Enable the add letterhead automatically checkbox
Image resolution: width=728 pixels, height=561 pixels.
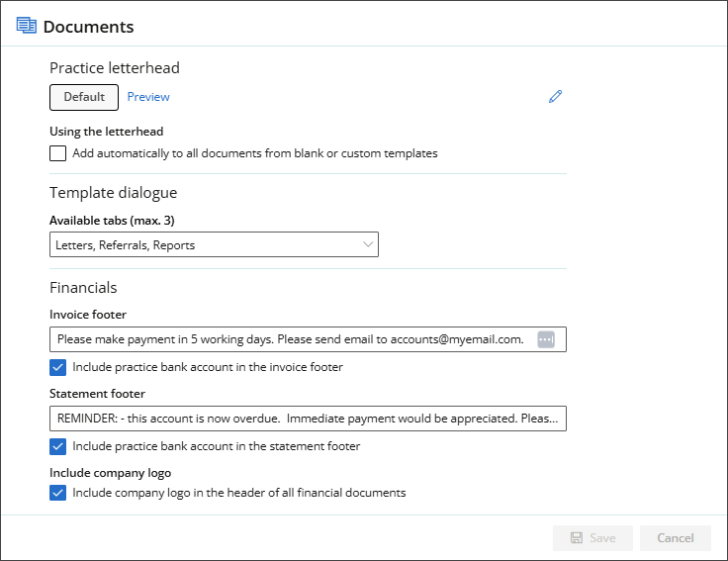58,153
